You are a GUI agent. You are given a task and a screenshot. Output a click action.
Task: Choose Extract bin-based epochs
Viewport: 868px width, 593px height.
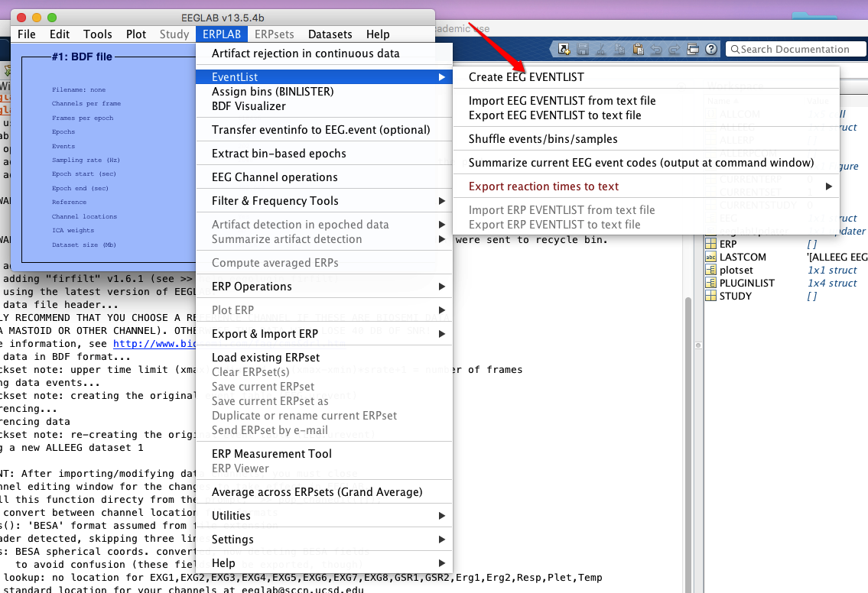[x=324, y=154]
